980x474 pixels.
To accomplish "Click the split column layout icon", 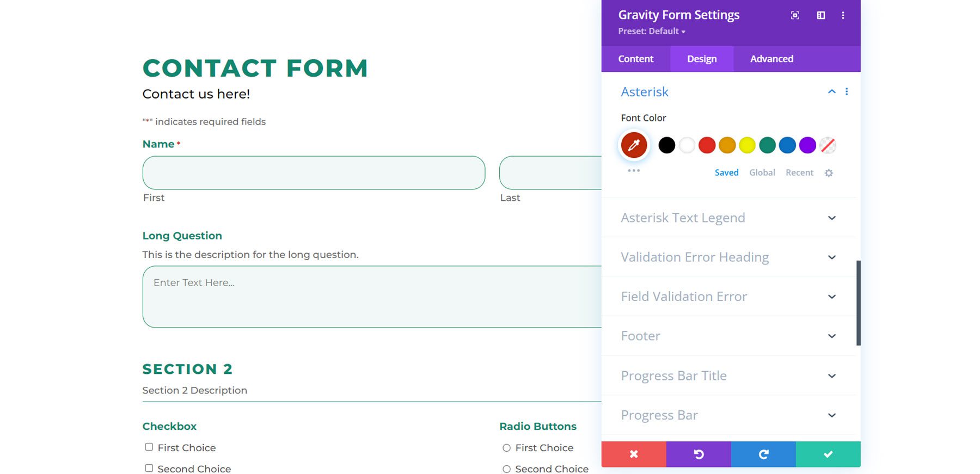I will tap(821, 15).
